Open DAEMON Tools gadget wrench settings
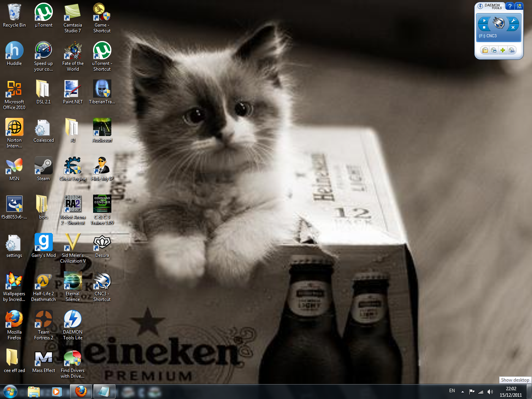This screenshot has height=399, width=532. [x=513, y=21]
